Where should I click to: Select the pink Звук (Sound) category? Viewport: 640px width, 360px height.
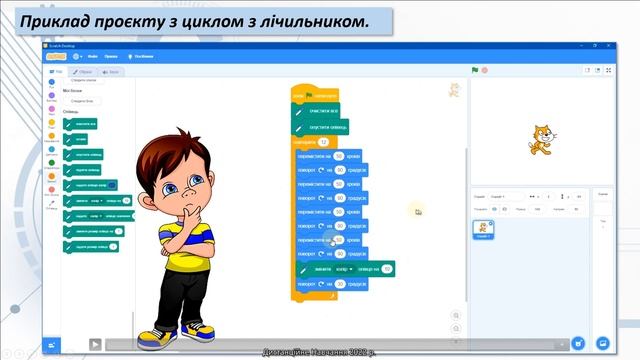(51, 110)
